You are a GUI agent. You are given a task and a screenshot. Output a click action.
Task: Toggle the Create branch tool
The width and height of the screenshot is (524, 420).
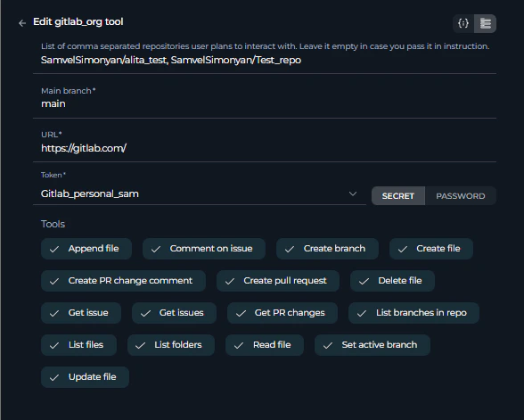pyautogui.click(x=327, y=249)
